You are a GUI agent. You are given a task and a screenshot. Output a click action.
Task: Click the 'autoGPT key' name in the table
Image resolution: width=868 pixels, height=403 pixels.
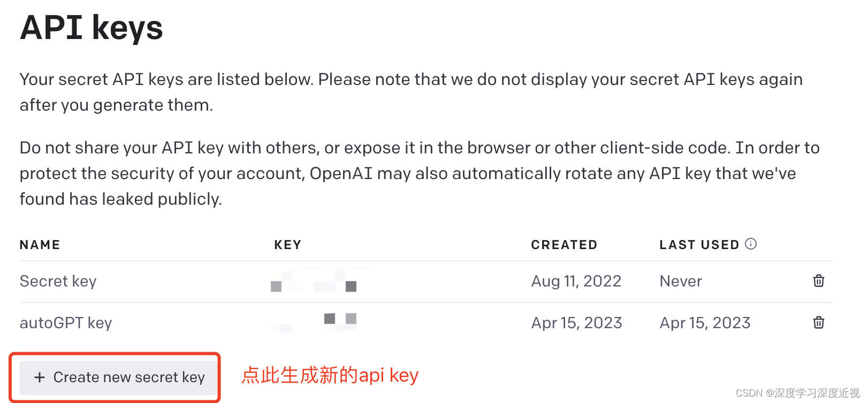[66, 323]
